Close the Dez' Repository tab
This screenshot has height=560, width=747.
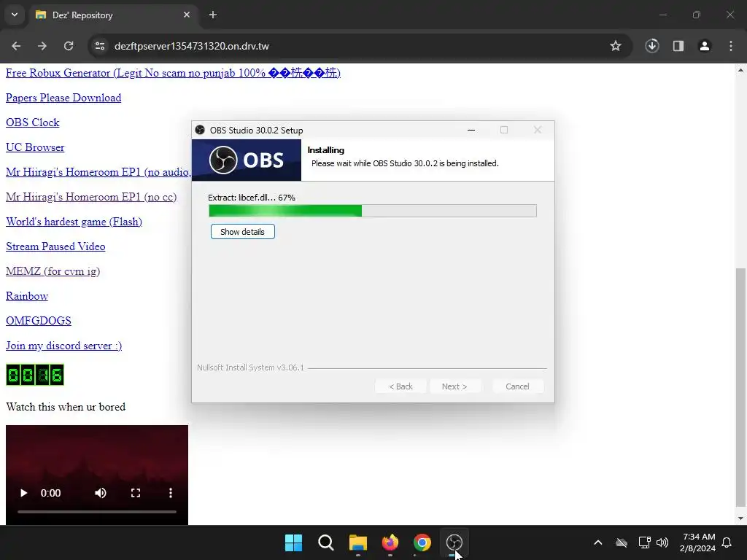point(187,15)
